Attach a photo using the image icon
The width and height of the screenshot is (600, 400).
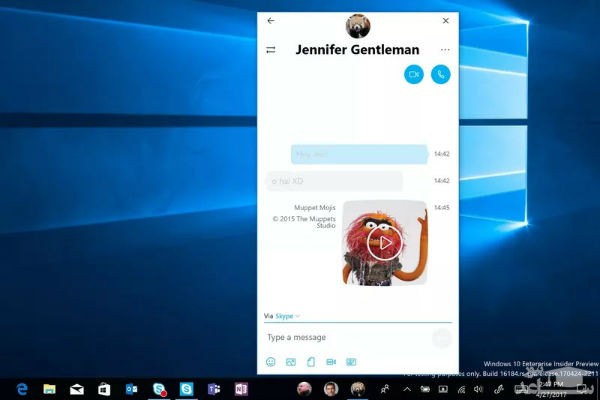(x=291, y=362)
